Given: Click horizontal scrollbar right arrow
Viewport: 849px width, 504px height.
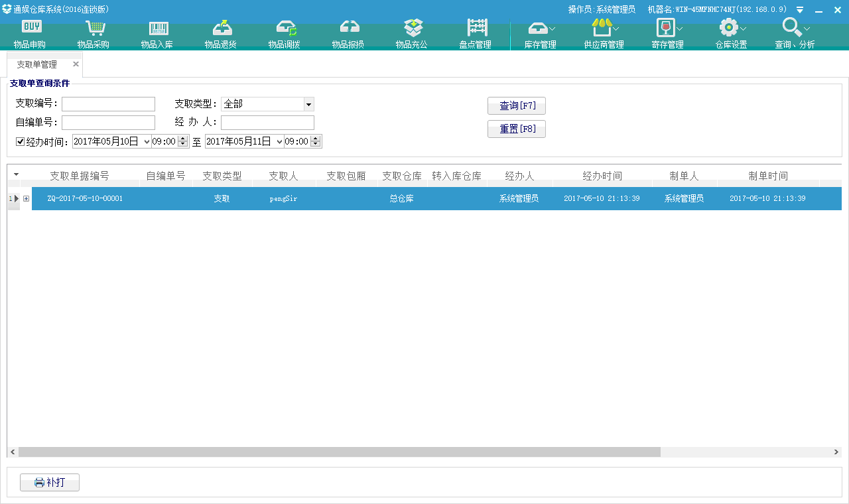Looking at the screenshot, I should point(836,452).
